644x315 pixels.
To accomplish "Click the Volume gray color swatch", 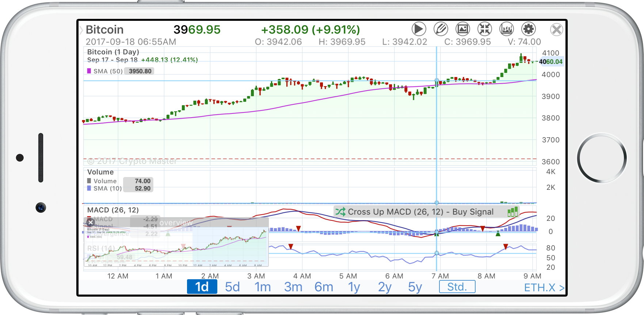I will 89,181.
